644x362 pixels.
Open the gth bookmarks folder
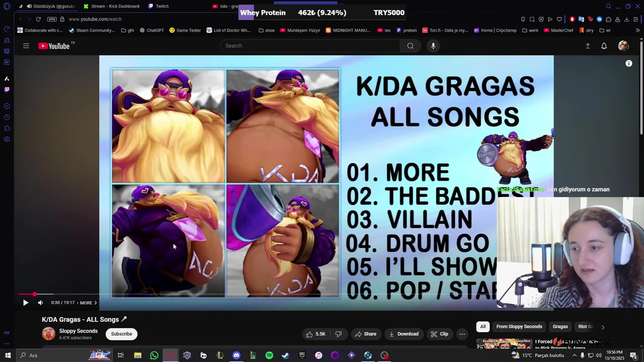point(127,30)
